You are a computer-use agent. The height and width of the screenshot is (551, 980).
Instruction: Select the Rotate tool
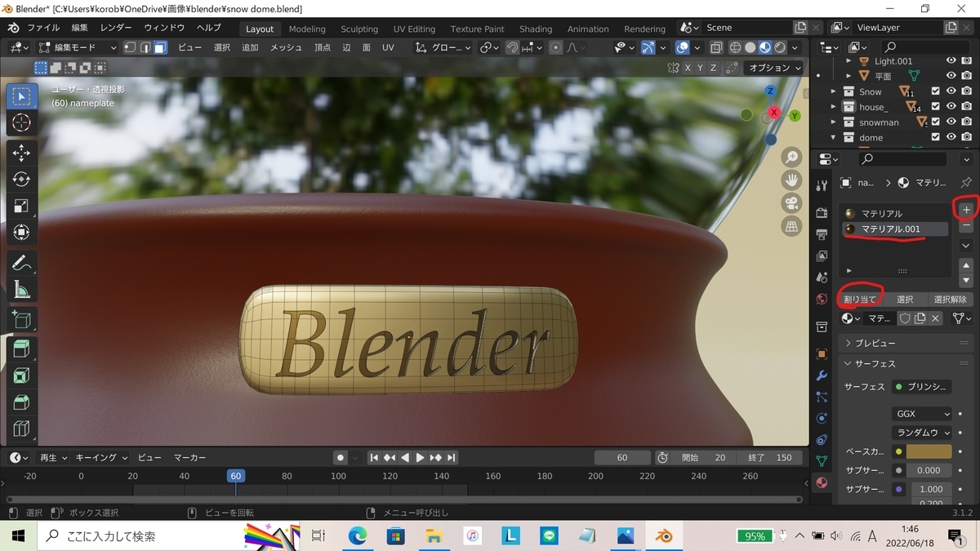21,180
